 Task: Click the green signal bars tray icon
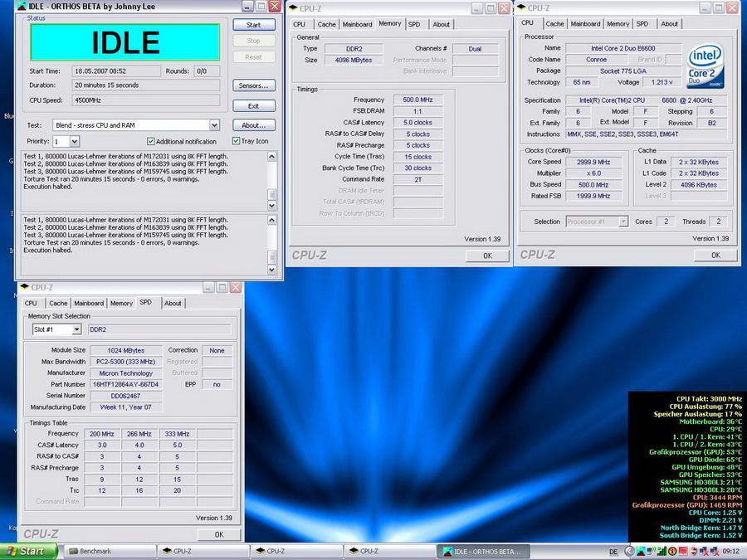point(662,552)
